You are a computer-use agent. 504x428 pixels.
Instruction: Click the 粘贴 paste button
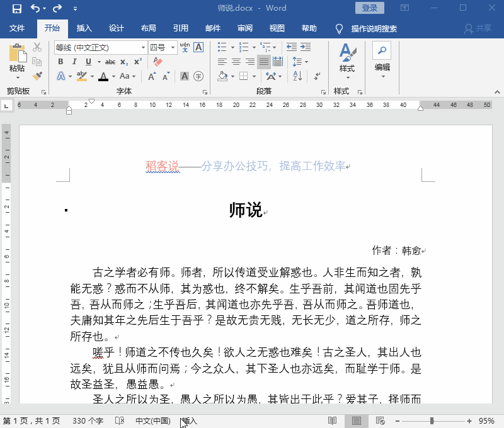coord(17,61)
